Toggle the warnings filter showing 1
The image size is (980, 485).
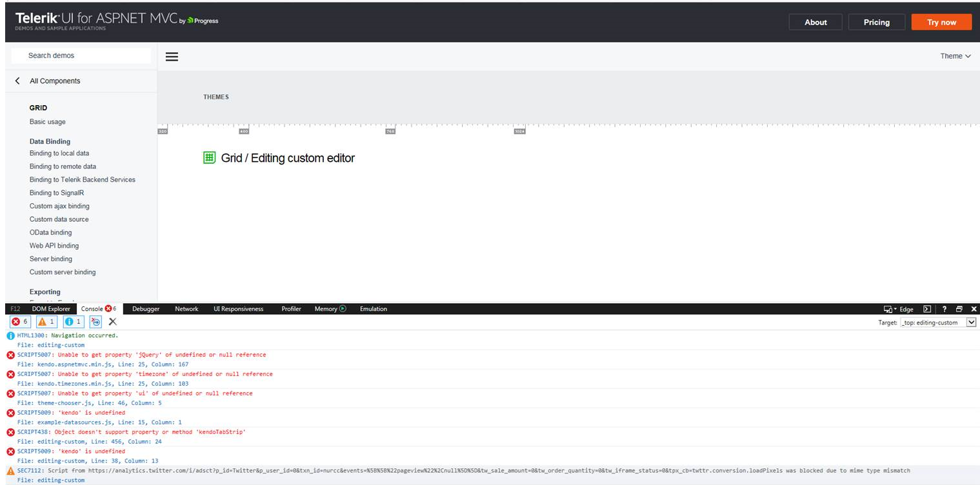[x=46, y=322]
